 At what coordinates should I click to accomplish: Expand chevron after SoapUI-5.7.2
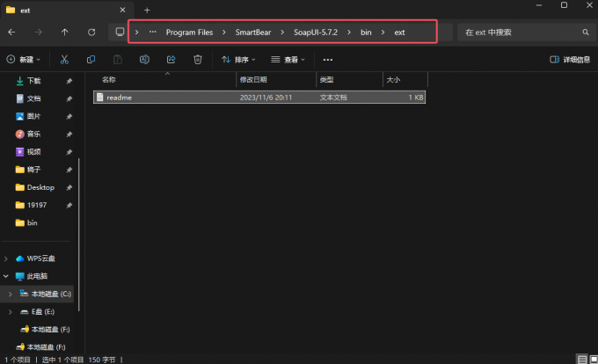349,33
